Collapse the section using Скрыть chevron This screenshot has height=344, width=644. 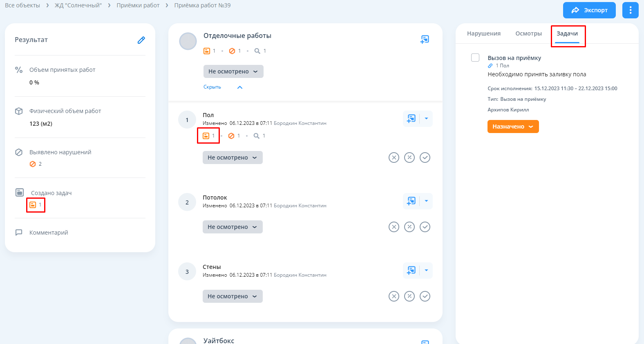tap(240, 87)
